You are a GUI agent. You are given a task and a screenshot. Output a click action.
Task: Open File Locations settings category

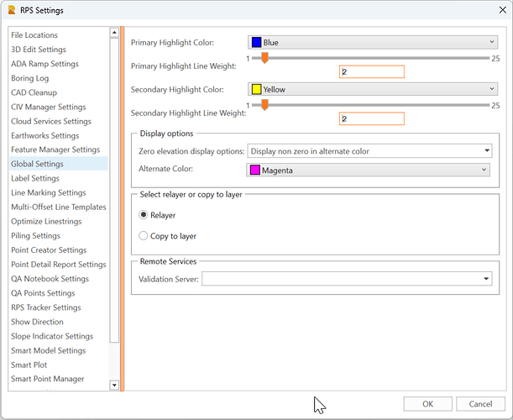(x=34, y=35)
